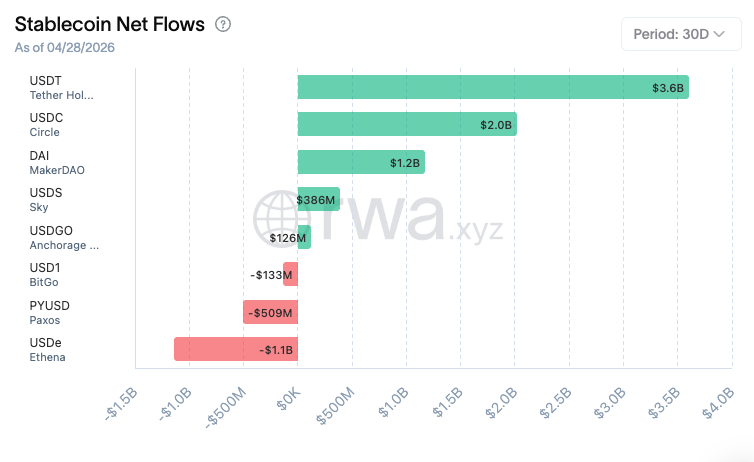Click the USDT Tether label
The width and height of the screenshot is (754, 462).
pyautogui.click(x=60, y=87)
